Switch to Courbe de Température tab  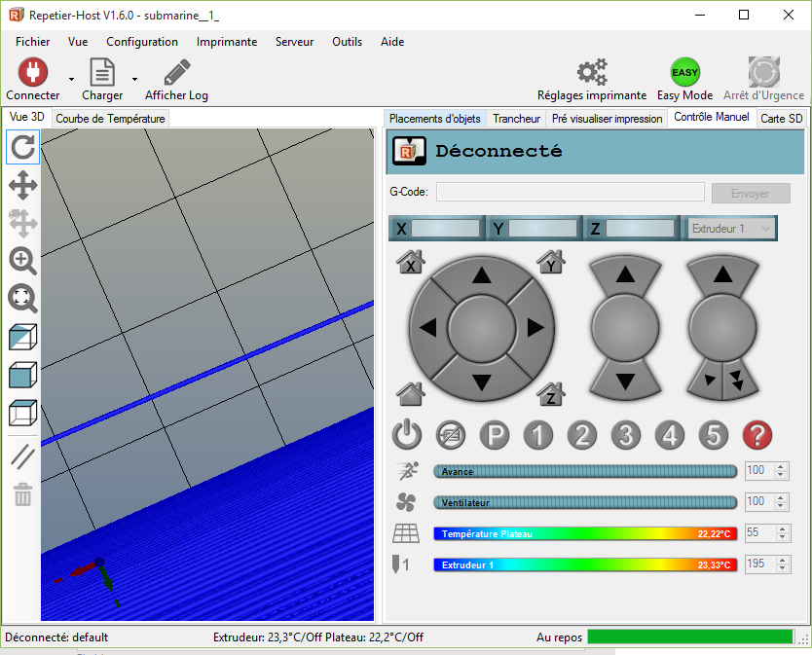point(110,119)
